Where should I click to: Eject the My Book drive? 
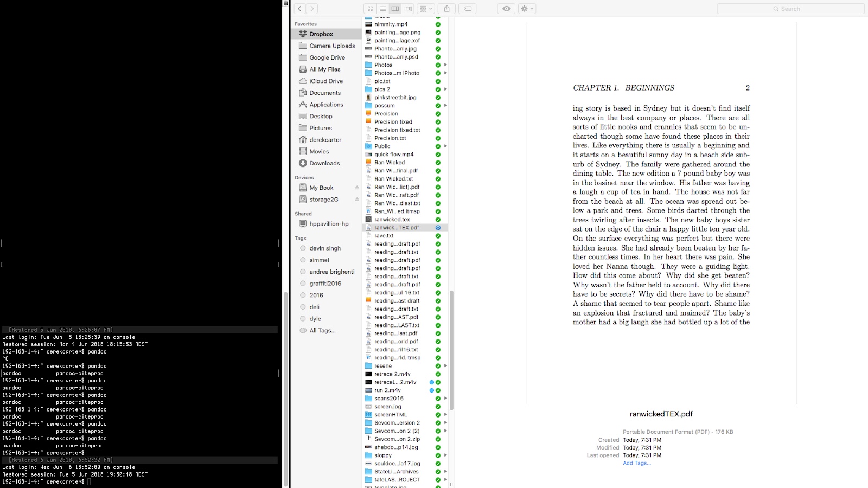click(357, 188)
